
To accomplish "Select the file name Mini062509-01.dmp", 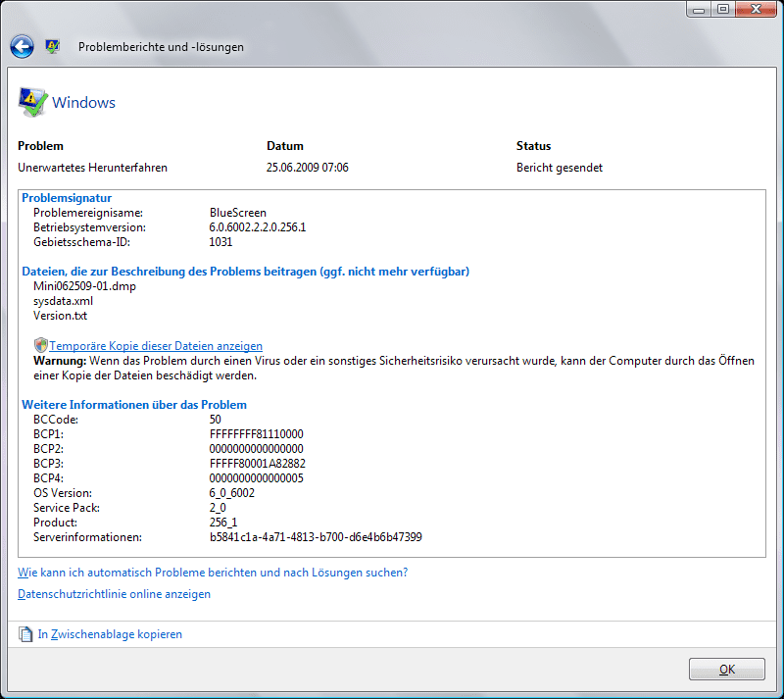I will (84, 286).
